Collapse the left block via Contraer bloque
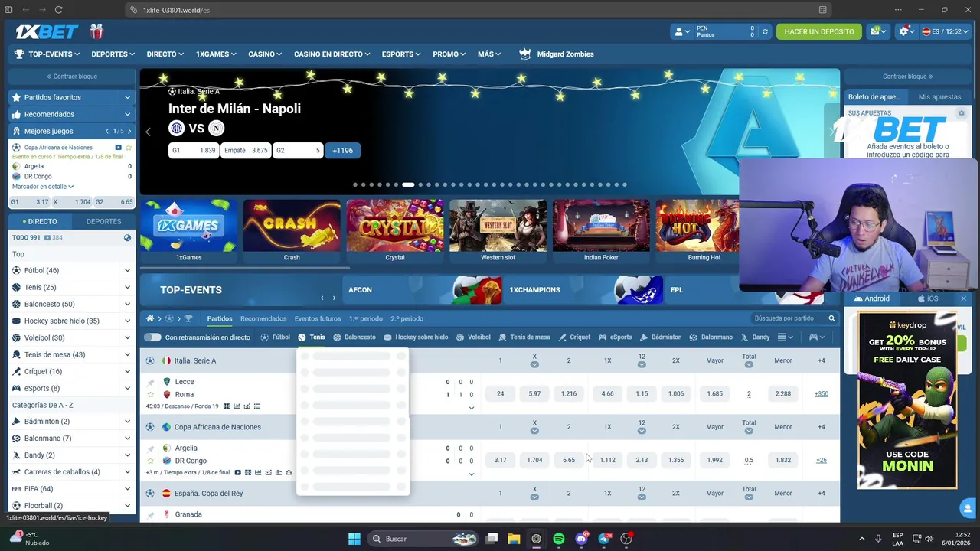The width and height of the screenshot is (980, 551). 72,77
